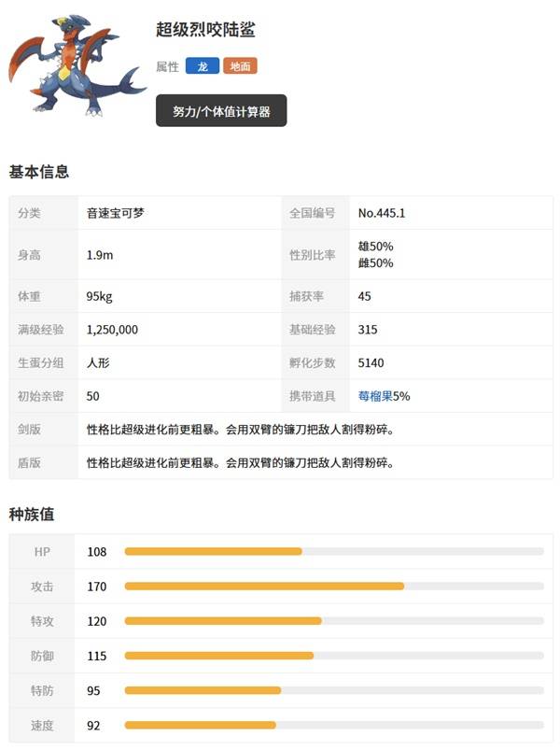This screenshot has width=560, height=750.
Task: Click the 超级烈咬陆鲨 page title
Action: pyautogui.click(x=203, y=28)
